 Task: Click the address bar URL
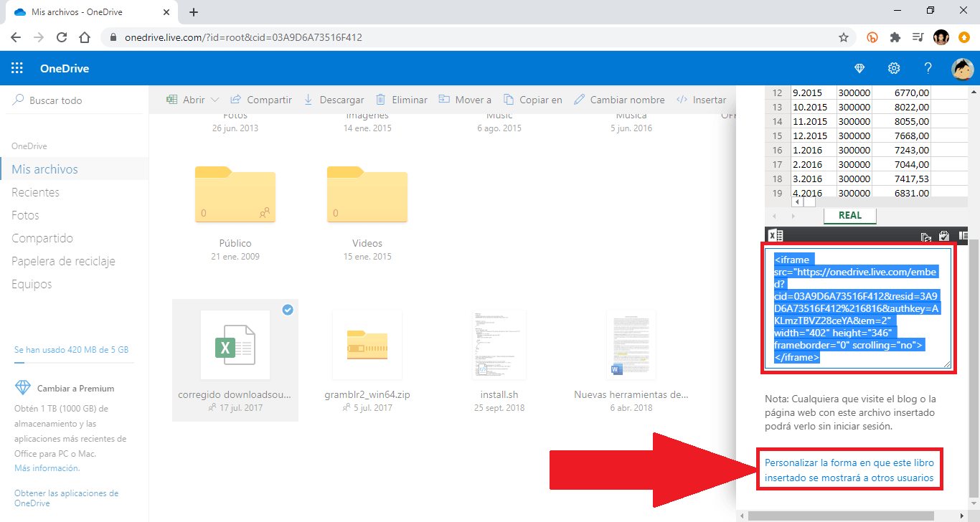[243, 37]
